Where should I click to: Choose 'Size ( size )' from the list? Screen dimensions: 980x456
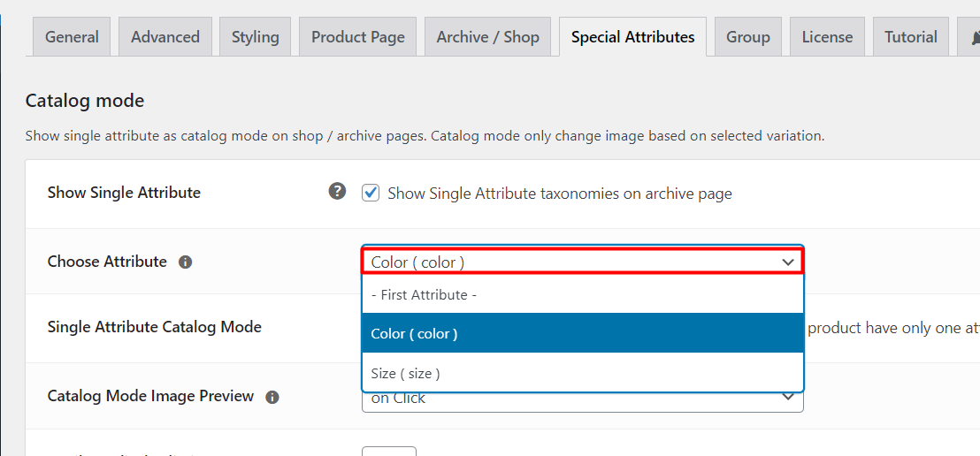(583, 374)
